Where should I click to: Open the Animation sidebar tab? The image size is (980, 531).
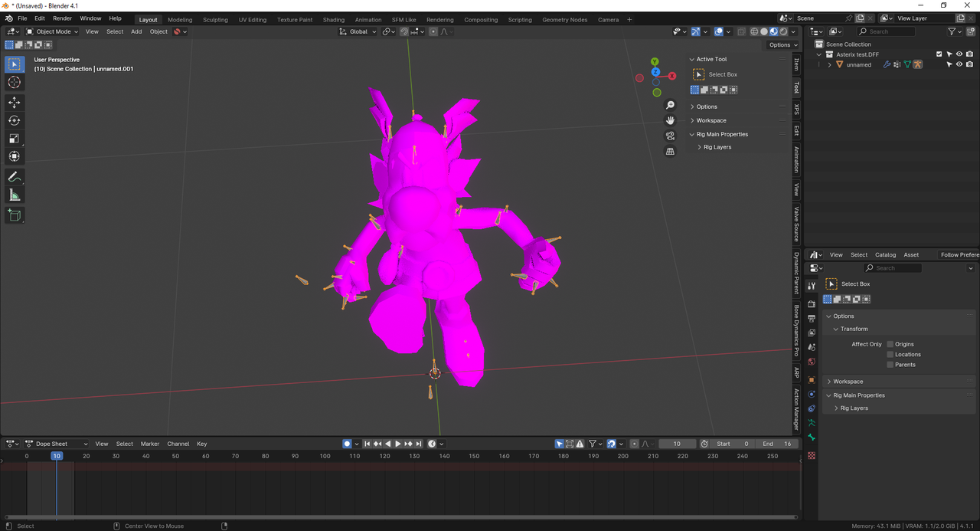[x=796, y=159]
